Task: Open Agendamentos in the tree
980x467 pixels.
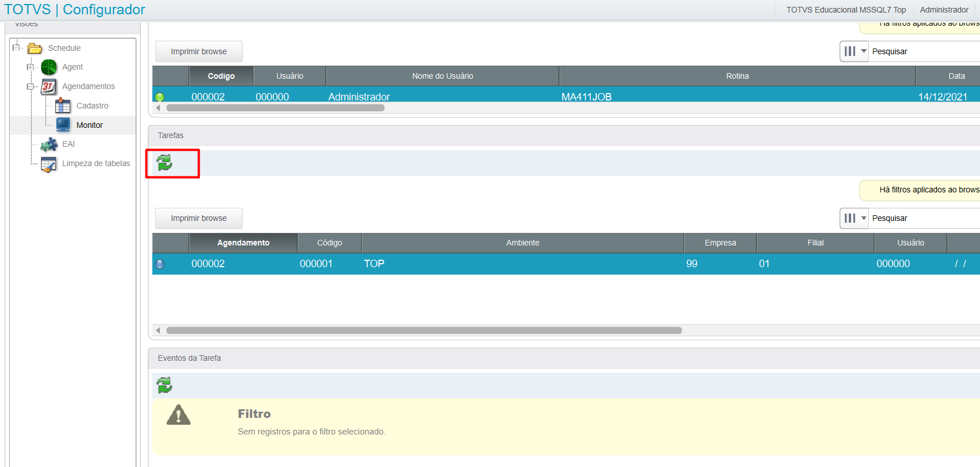Action: tap(88, 86)
